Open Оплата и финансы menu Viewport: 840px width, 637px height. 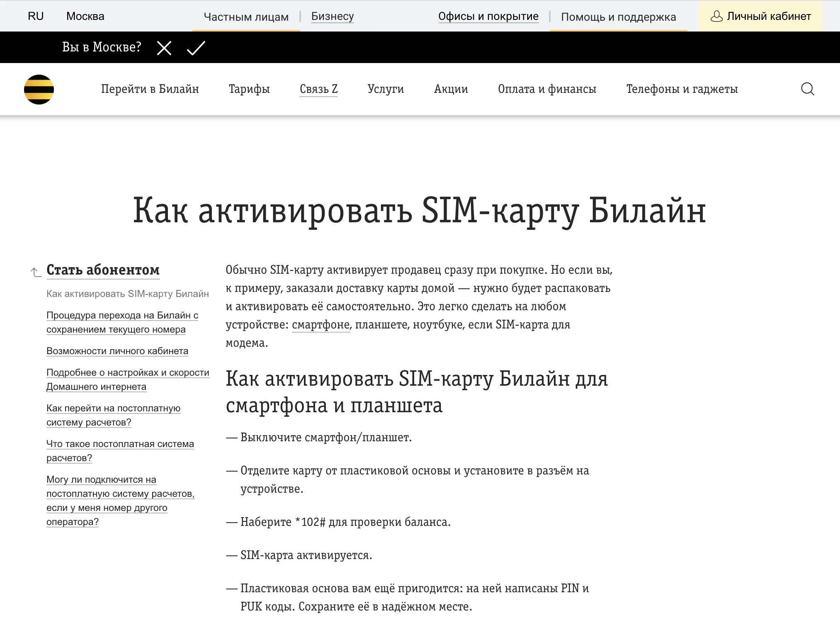point(547,89)
